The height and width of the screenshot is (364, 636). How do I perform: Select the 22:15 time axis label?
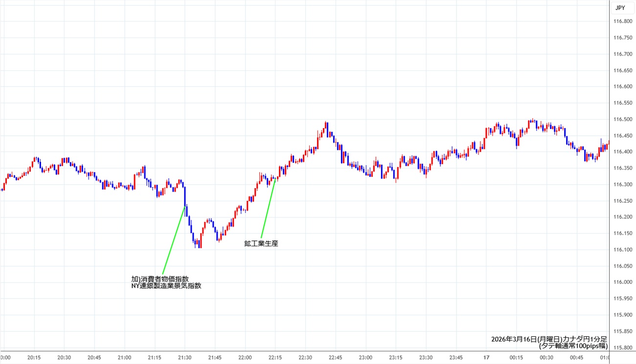[275, 358]
